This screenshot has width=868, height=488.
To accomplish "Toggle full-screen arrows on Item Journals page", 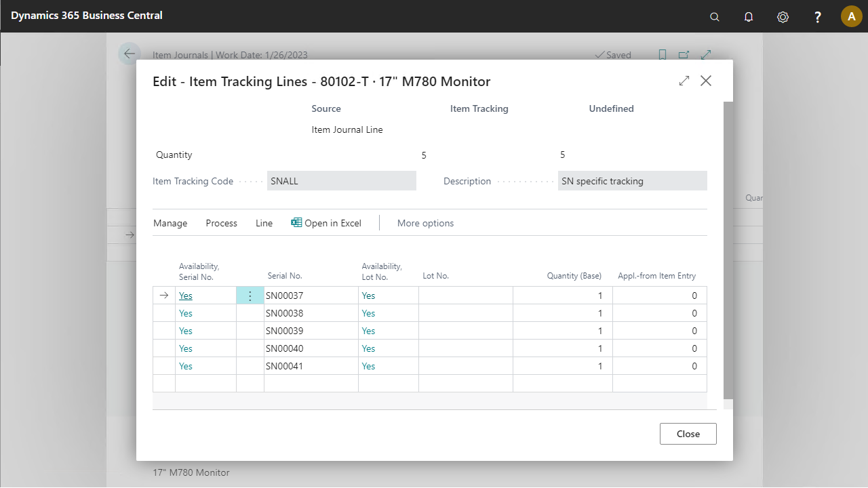I will click(x=706, y=55).
